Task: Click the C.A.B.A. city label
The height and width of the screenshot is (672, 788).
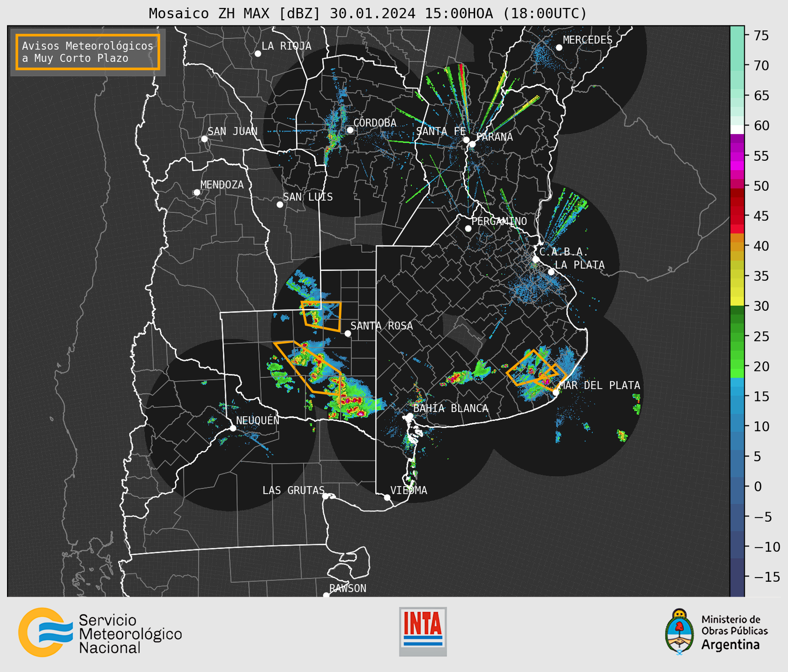Action: click(x=564, y=252)
